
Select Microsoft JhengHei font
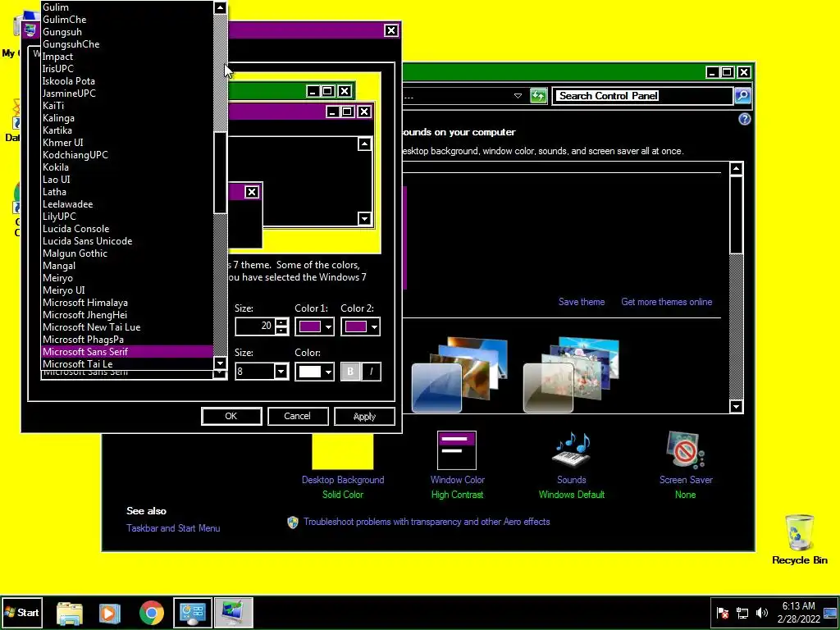pos(127,315)
